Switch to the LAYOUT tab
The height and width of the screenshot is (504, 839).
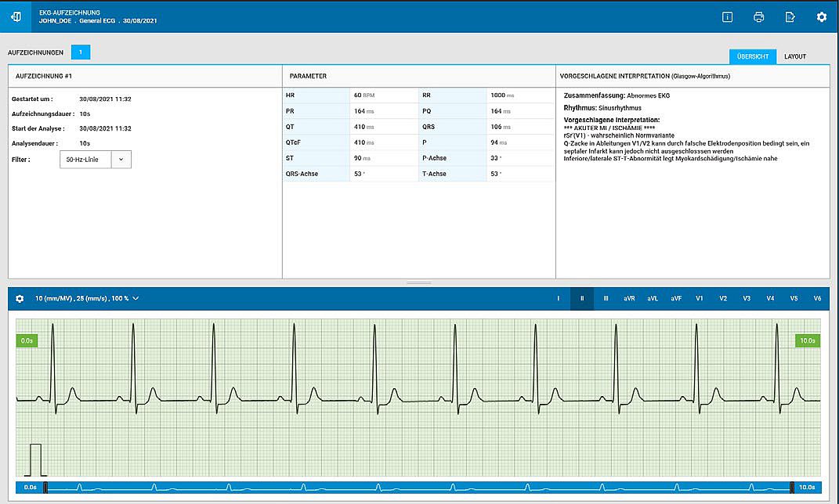pos(795,56)
